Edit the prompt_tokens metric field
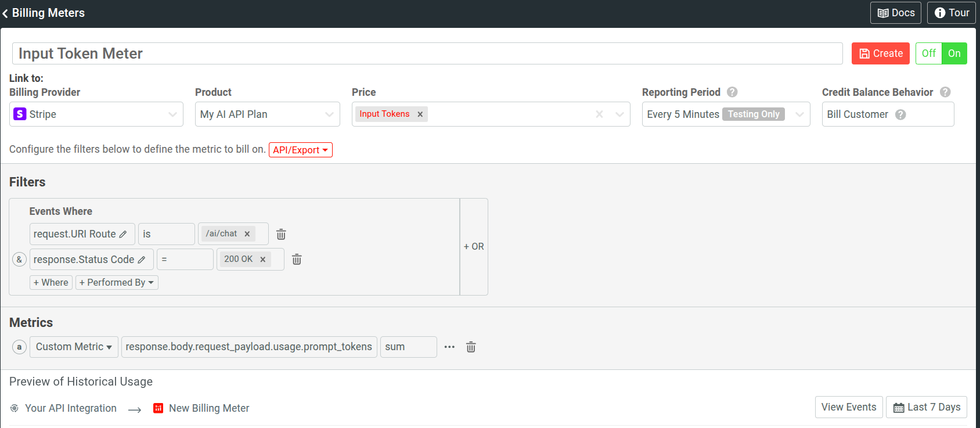 coord(249,347)
